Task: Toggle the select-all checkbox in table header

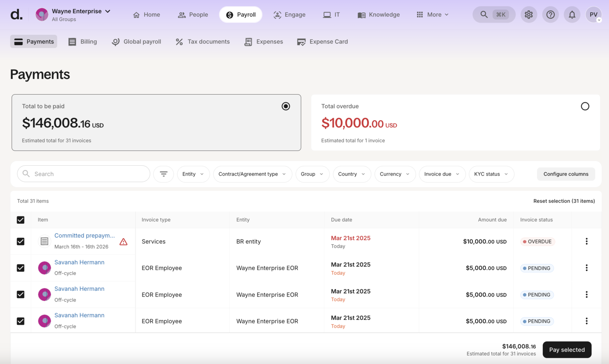Action: [21, 220]
